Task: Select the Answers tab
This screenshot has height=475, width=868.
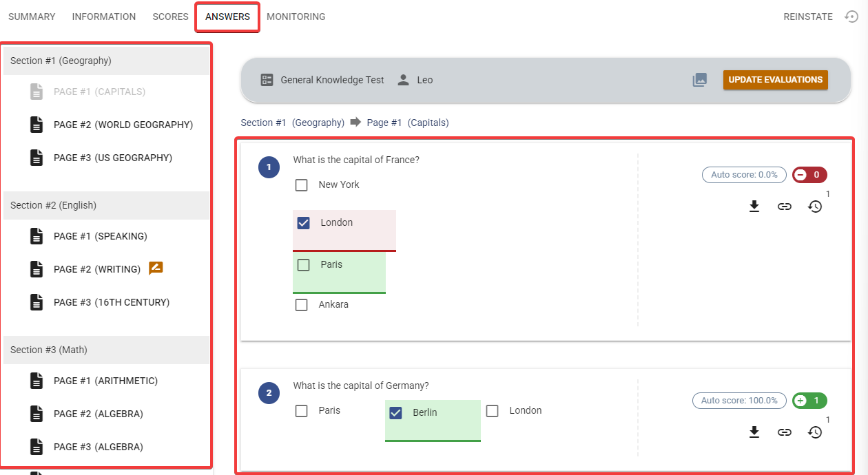Action: (227, 17)
